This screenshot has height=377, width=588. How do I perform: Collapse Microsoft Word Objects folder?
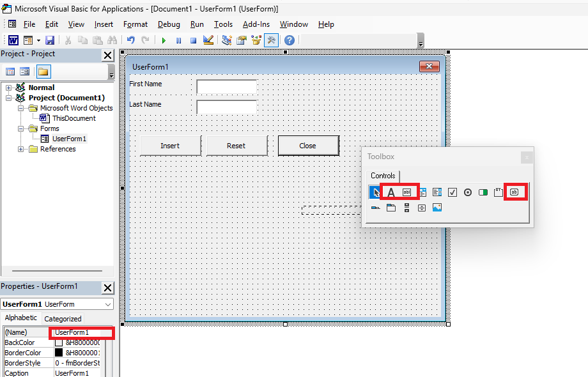point(21,108)
